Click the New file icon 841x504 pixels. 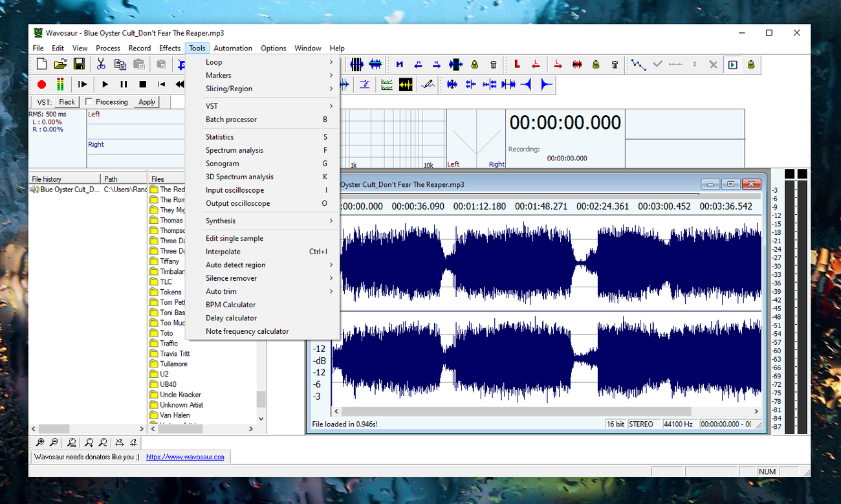[x=41, y=64]
